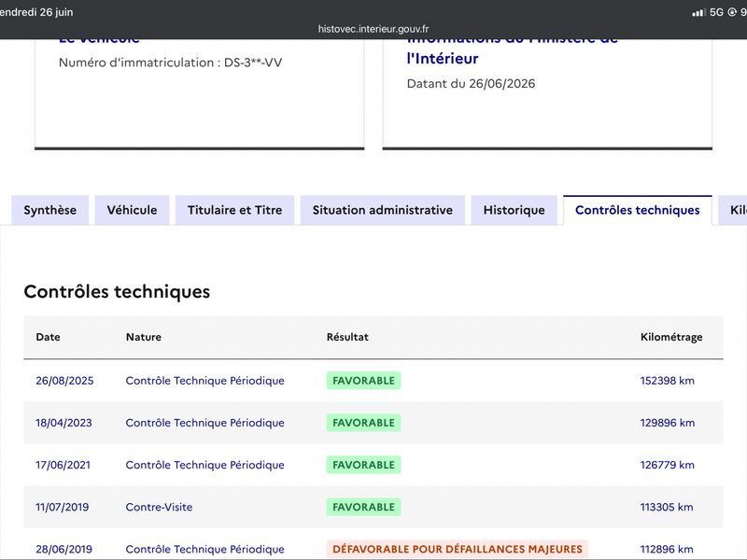The image size is (747, 560).
Task: Tap the orientation lock status icon
Action: coord(732,12)
